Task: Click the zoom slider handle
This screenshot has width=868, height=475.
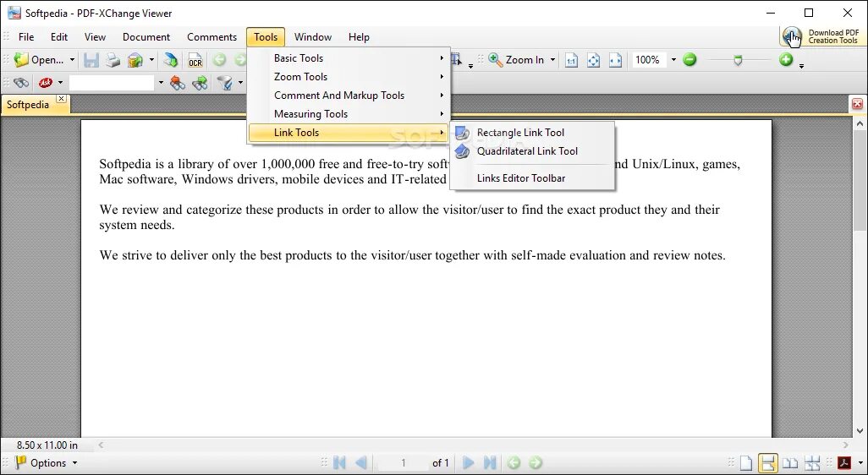Action: coord(738,60)
